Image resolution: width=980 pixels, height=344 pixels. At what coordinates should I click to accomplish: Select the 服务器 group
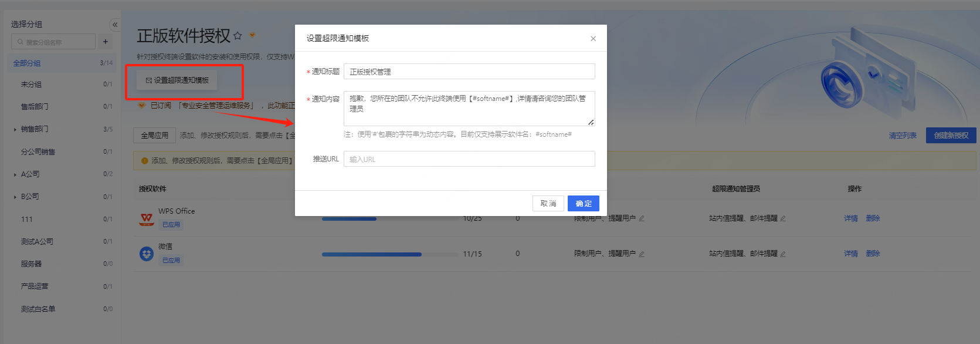pyautogui.click(x=31, y=264)
